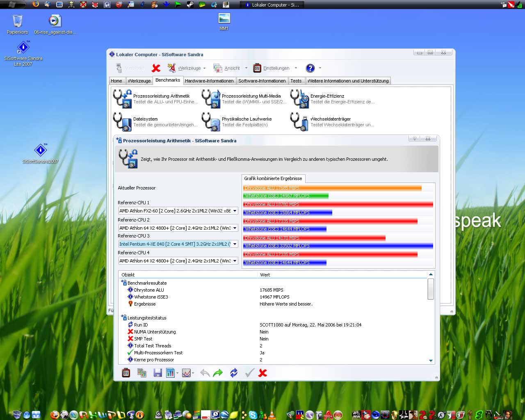Start Physikalische Laufwerke benchmark
This screenshot has height=420, width=525.
point(211,121)
